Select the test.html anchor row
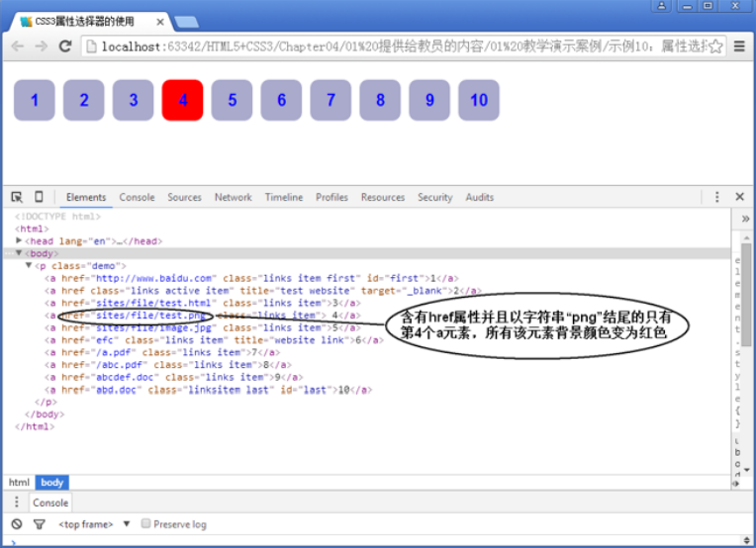The image size is (756, 548). (203, 303)
